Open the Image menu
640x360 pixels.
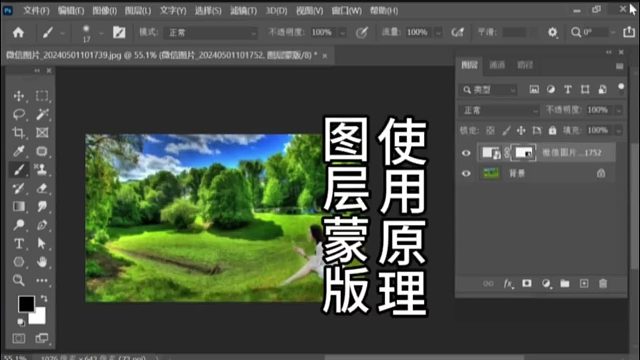coord(104,11)
